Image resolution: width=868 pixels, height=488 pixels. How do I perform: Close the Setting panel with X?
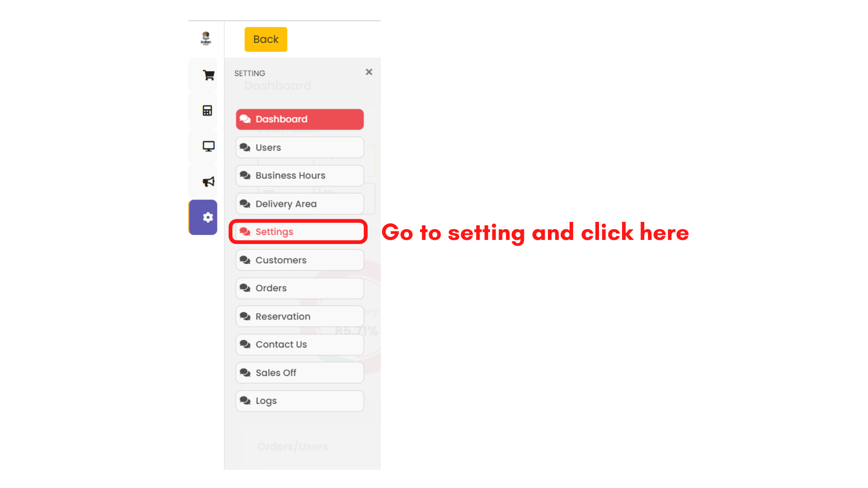[369, 72]
